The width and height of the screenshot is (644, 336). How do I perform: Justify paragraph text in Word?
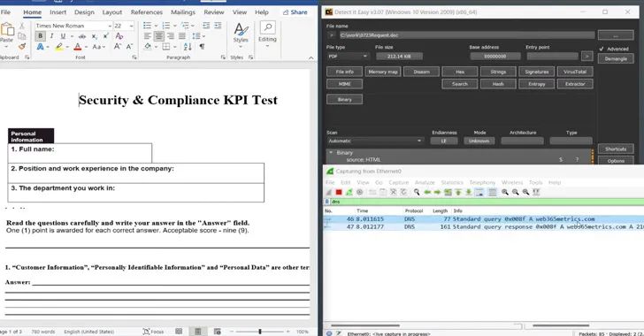[182, 36]
